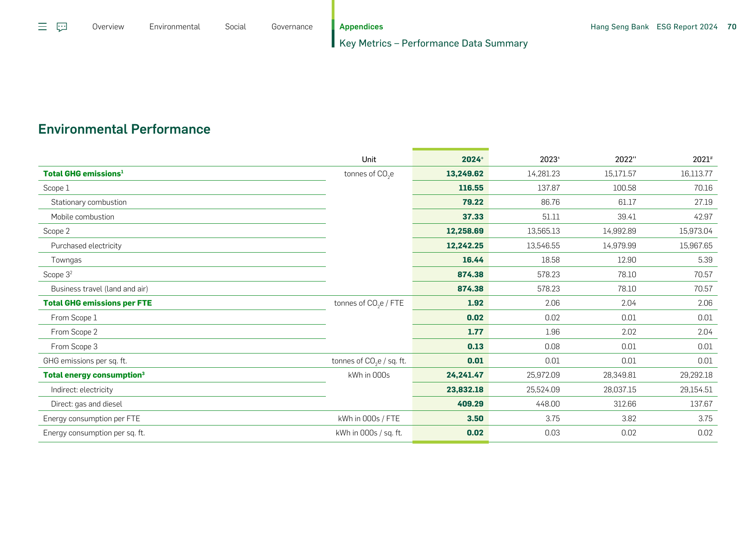
Task: Select the Appendices tab
Action: point(361,27)
